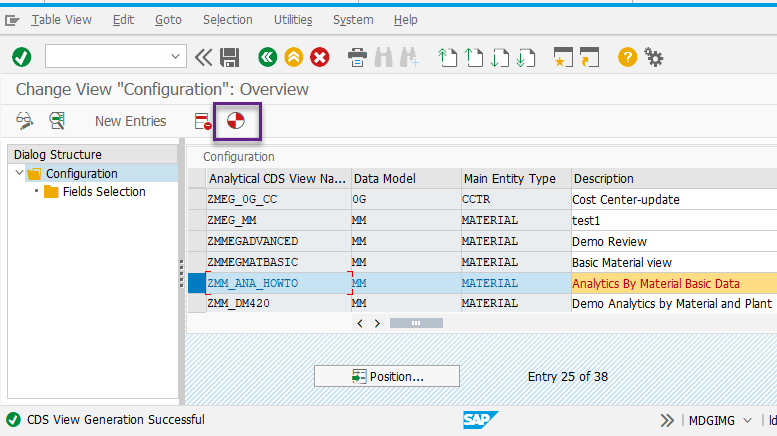This screenshot has width=777, height=436.
Task: Click the ZMEG_0G_CC cell
Action: click(278, 199)
